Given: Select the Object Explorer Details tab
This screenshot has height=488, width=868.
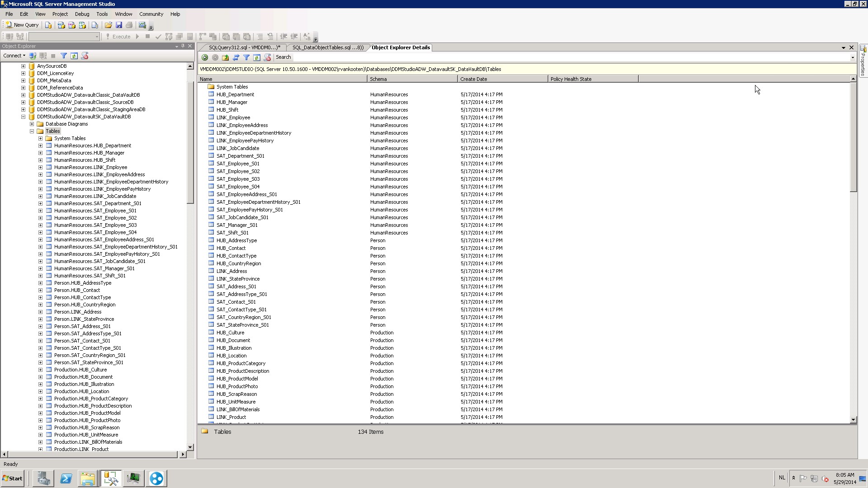Looking at the screenshot, I should 401,47.
